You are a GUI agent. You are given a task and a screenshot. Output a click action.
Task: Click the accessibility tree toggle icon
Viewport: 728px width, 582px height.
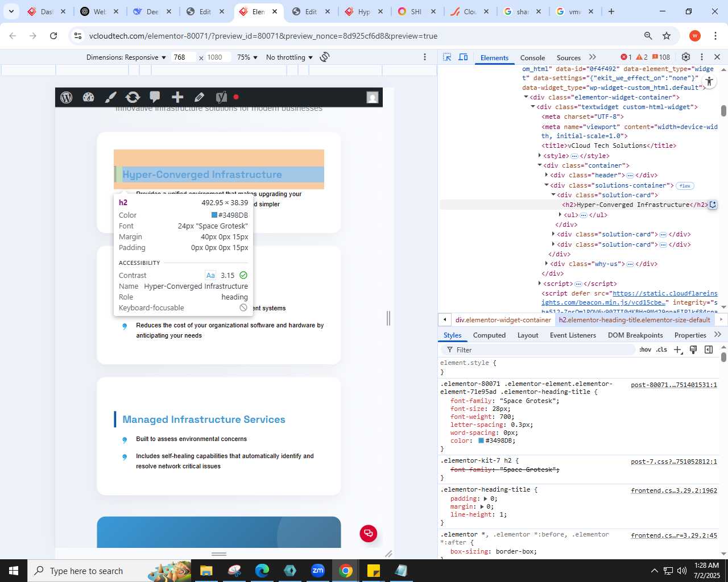click(x=709, y=81)
